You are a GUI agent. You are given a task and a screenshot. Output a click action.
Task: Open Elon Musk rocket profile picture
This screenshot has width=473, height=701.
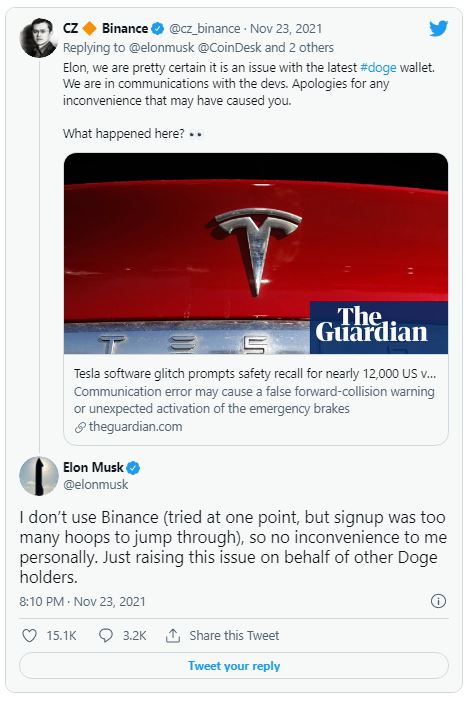click(39, 476)
